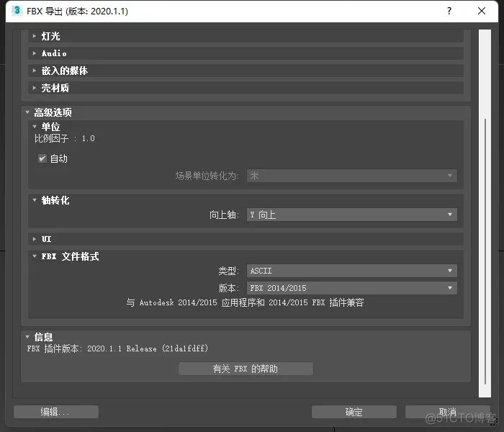This screenshot has height=432, width=504.
Task: Open the 场景单位转化为 dropdown
Action: (351, 176)
